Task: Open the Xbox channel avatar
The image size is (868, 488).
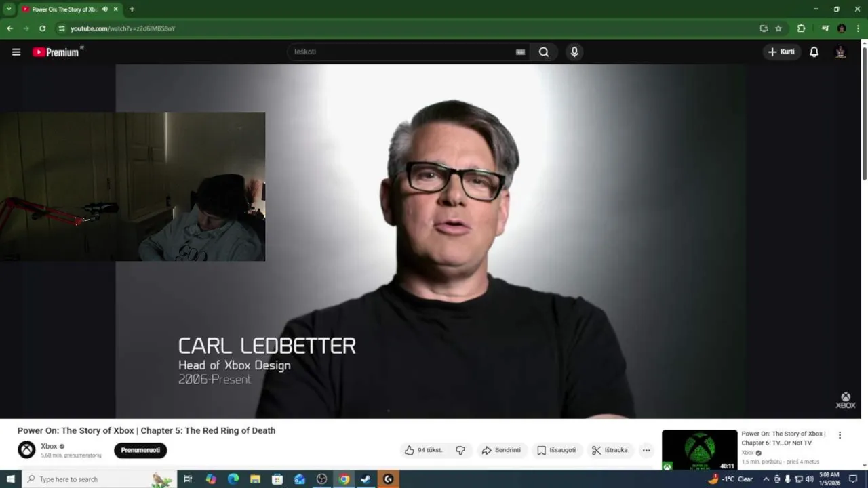Action: (x=26, y=450)
